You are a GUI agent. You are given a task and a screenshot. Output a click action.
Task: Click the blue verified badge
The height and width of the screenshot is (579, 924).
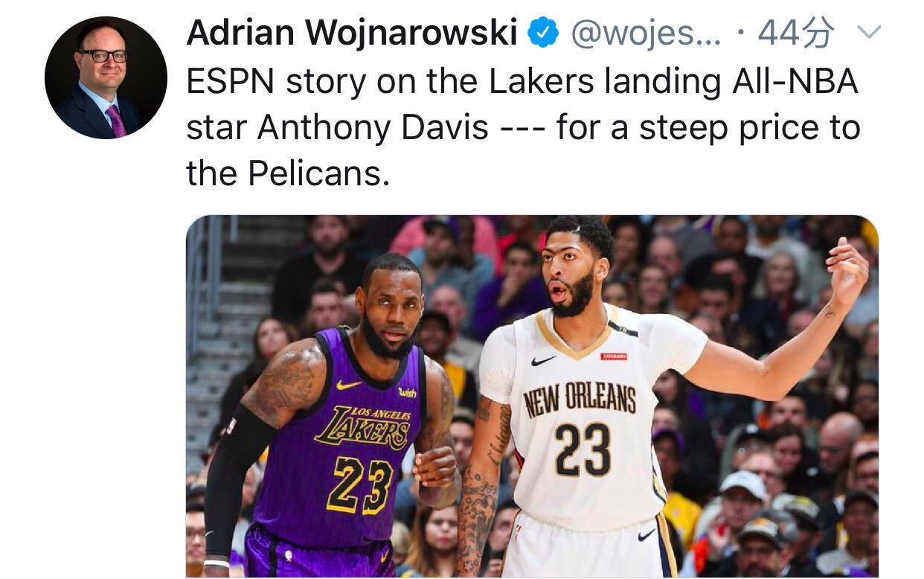543,33
